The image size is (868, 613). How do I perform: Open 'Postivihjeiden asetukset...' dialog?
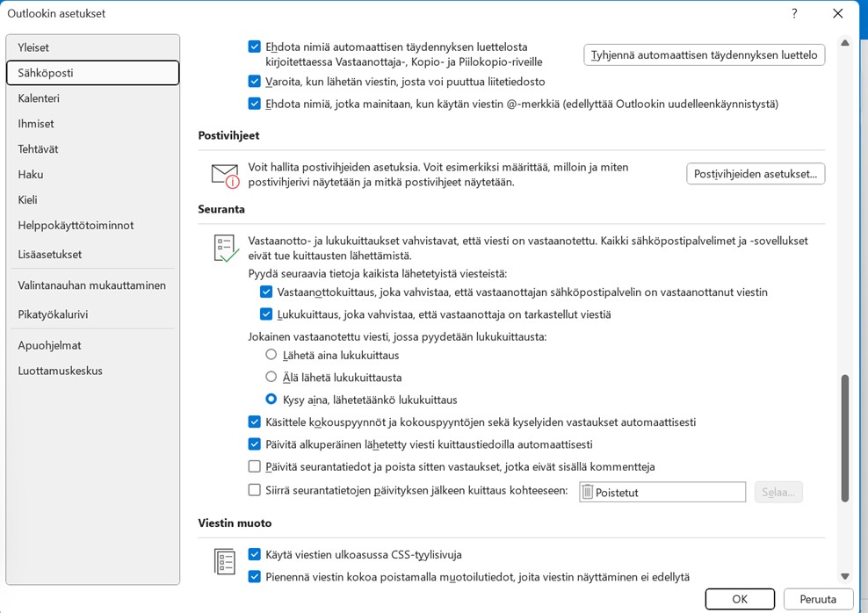pyautogui.click(x=756, y=174)
